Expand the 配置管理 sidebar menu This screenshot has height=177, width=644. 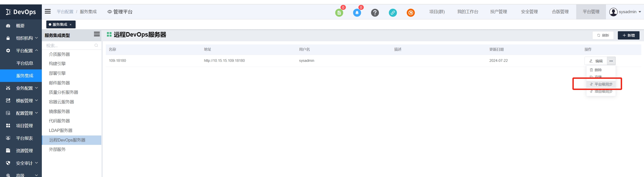pos(21,113)
